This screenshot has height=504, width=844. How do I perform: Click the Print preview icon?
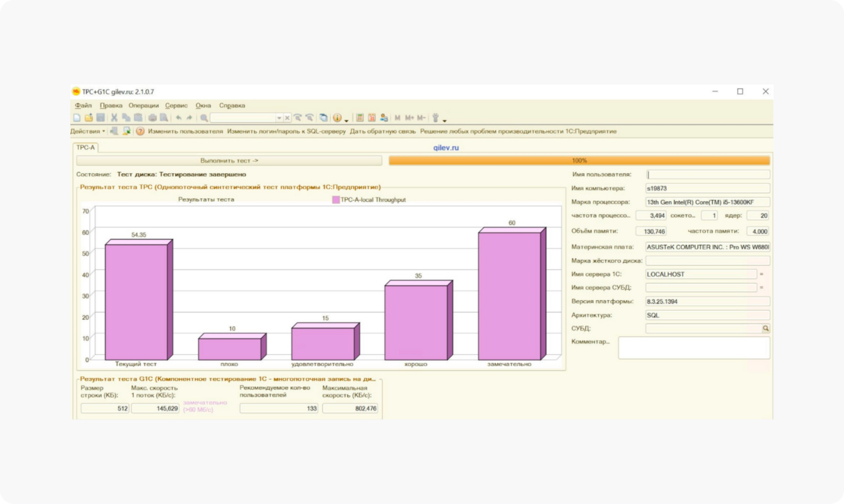tap(164, 118)
